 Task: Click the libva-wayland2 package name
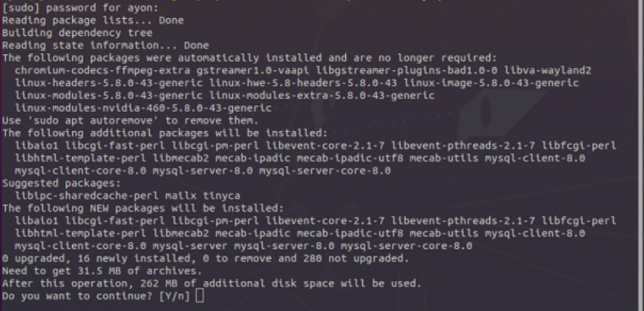click(548, 70)
